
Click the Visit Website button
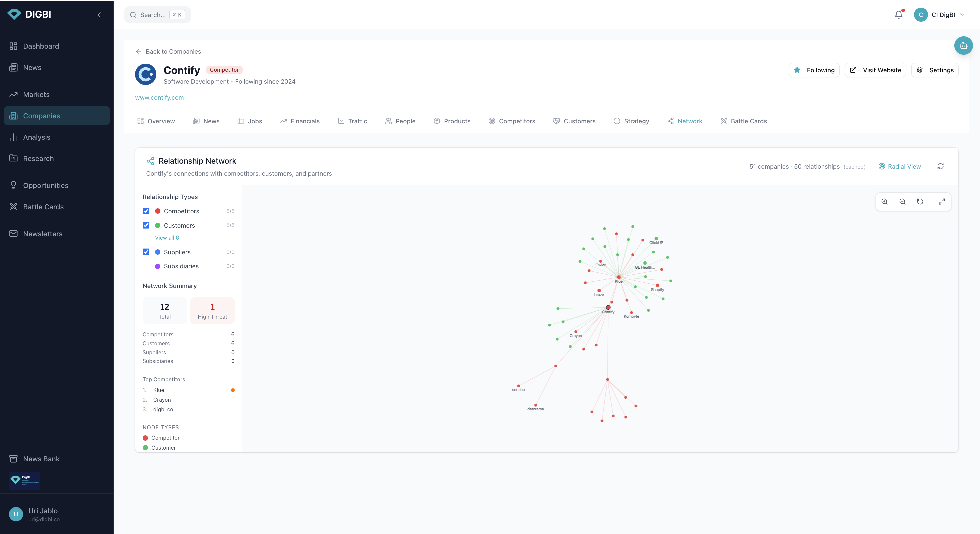(875, 70)
